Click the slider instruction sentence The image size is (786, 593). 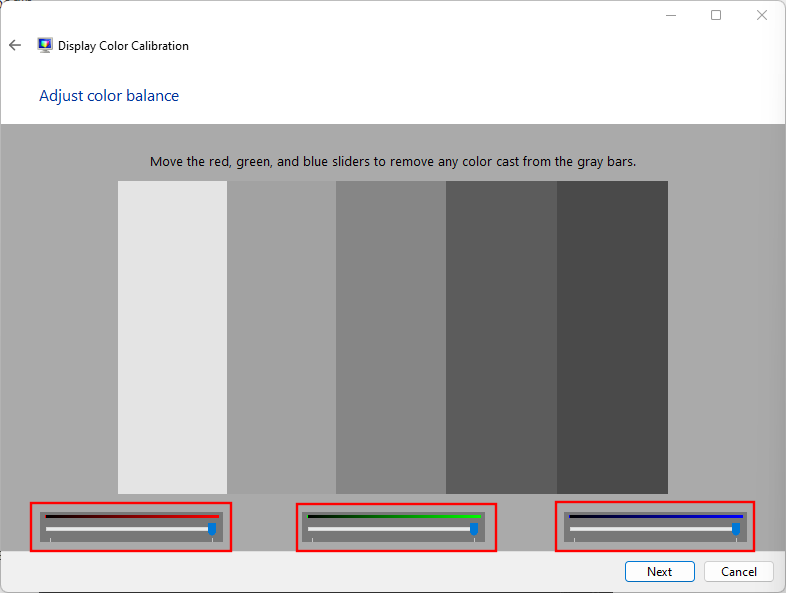pos(393,162)
